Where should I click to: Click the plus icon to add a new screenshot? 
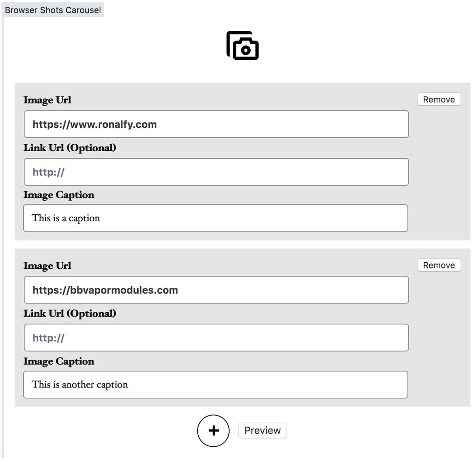tap(213, 430)
